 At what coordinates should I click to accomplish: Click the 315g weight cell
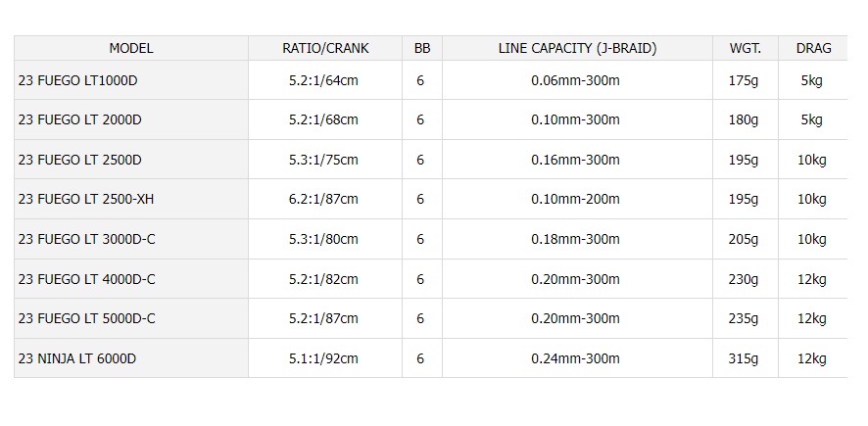click(746, 358)
